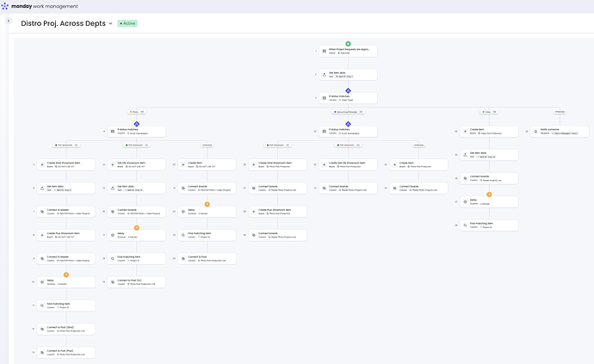Open step 20 Create item node

[x=207, y=164]
